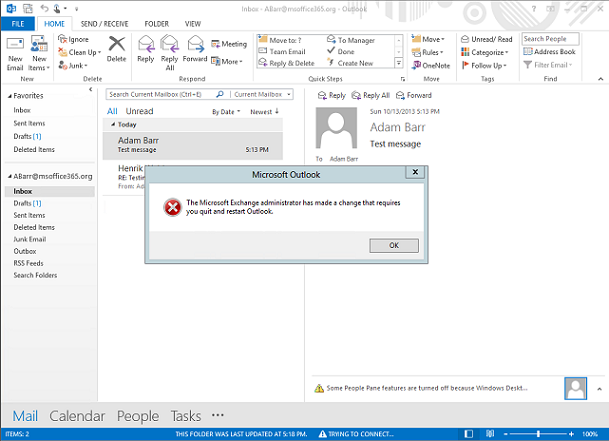Screen dimensions: 609x441
Task: Open the Quick Steps dialog launcher
Action: [403, 79]
